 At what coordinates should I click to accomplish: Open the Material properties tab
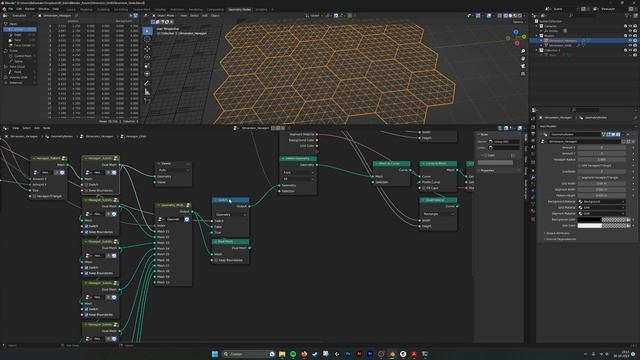tap(533, 211)
